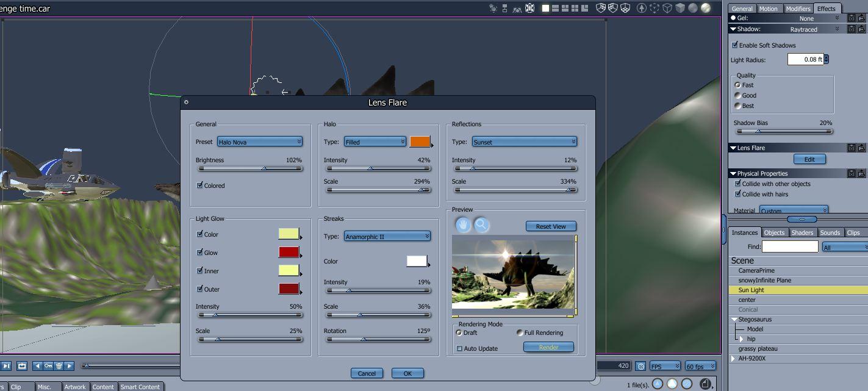Go to next keyframe with right arrow

(x=70, y=366)
